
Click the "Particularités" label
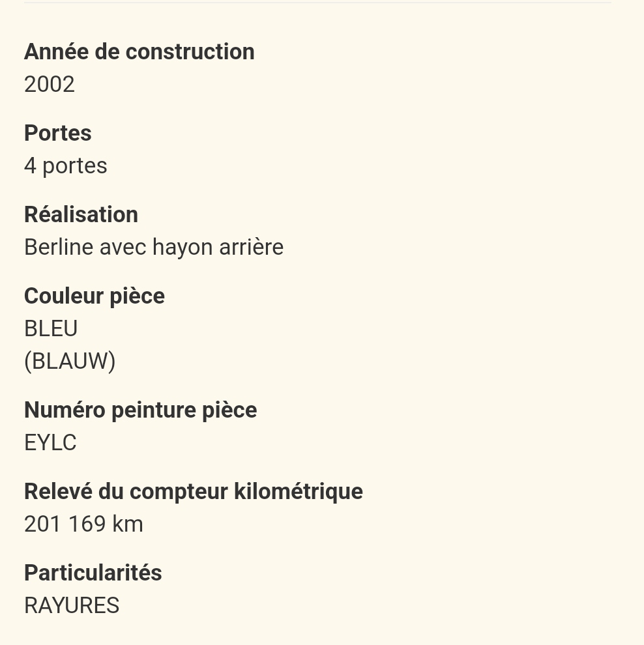93,573
